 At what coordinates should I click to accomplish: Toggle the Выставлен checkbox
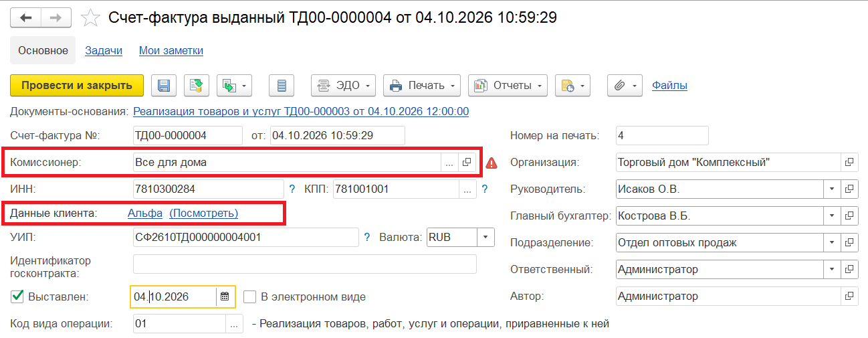pos(18,296)
